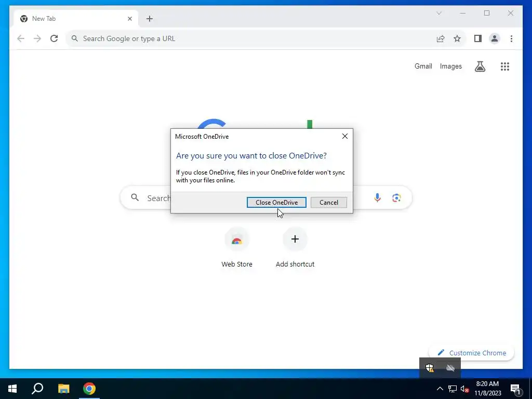Open Chrome's three-dot menu

pyautogui.click(x=511, y=38)
